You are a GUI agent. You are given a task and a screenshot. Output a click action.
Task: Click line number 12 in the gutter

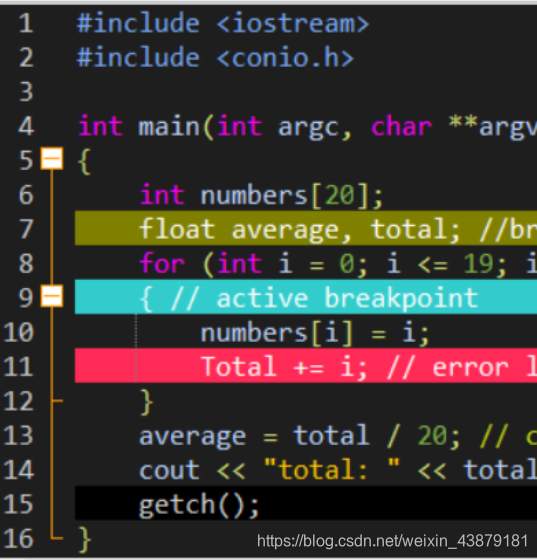19,401
